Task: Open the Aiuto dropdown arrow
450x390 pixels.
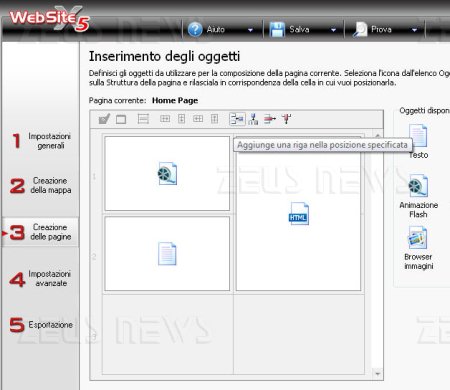Action: 250,30
